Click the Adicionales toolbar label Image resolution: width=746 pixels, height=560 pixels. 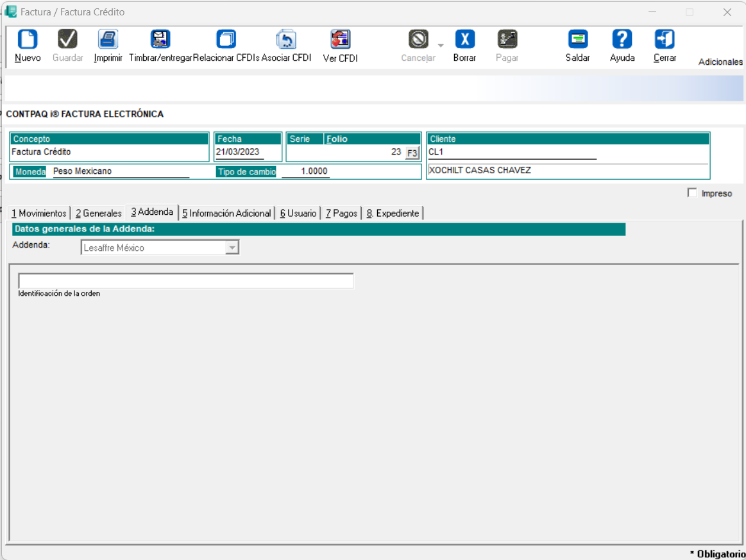[720, 62]
